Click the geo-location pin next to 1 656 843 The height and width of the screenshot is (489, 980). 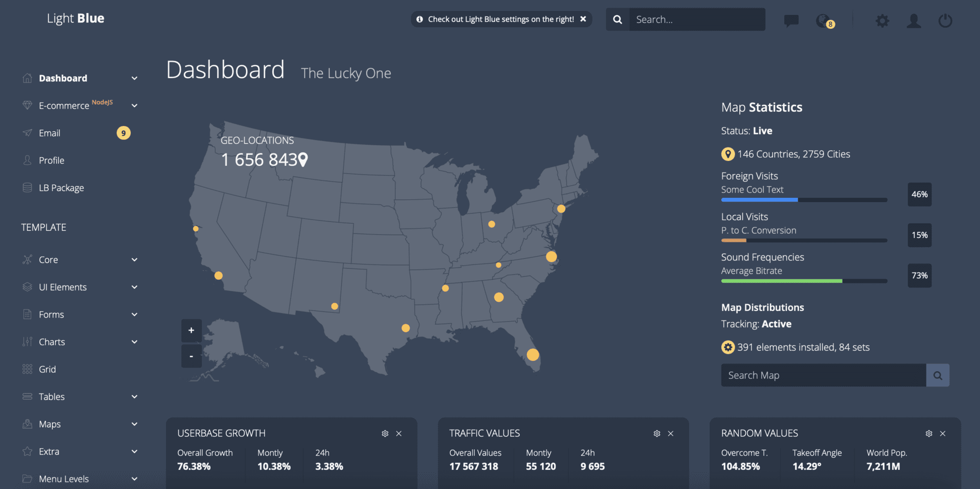point(303,159)
